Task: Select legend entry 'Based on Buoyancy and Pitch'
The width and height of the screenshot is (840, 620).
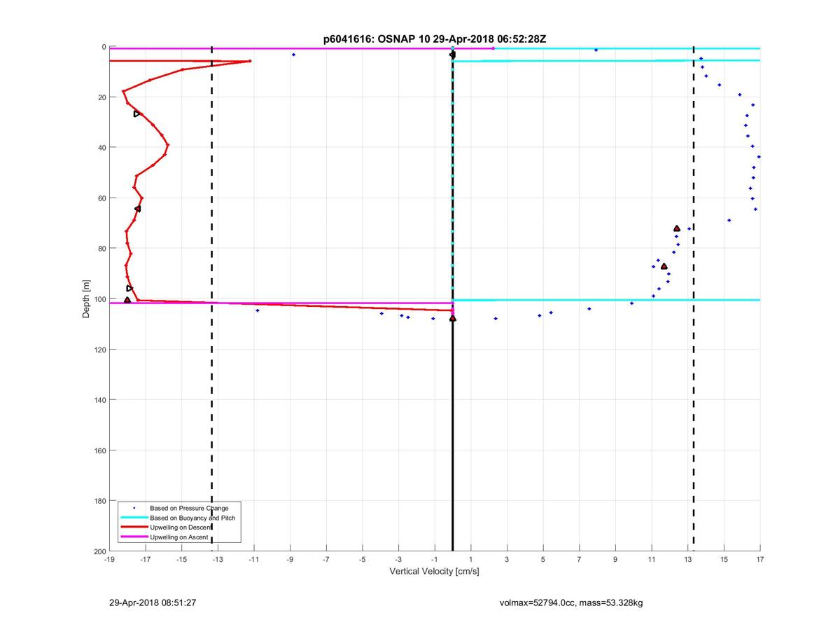Action: tap(192, 518)
